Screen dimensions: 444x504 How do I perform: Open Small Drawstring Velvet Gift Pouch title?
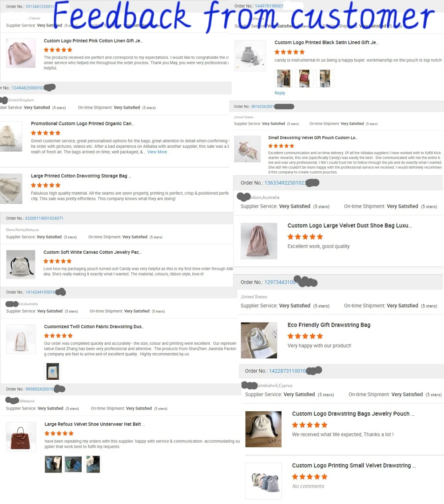313,138
